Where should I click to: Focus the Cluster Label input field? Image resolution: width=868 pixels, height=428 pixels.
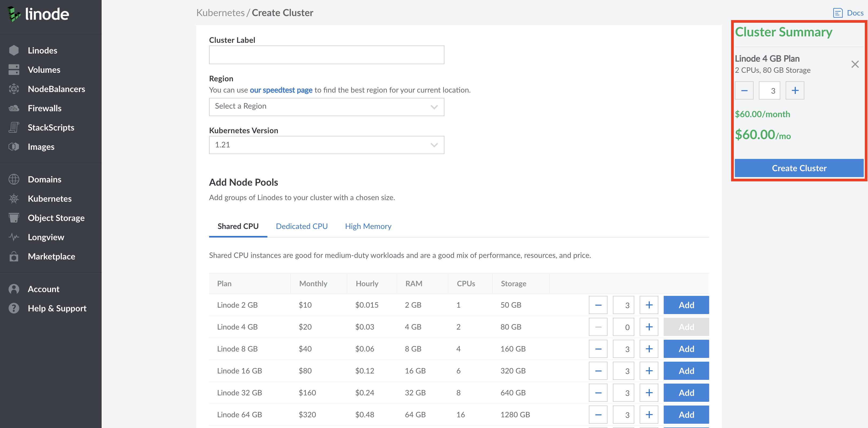click(x=327, y=55)
